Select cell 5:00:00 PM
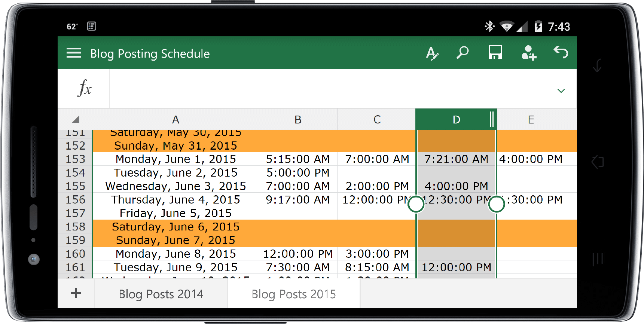The height and width of the screenshot is (324, 644). pos(298,172)
